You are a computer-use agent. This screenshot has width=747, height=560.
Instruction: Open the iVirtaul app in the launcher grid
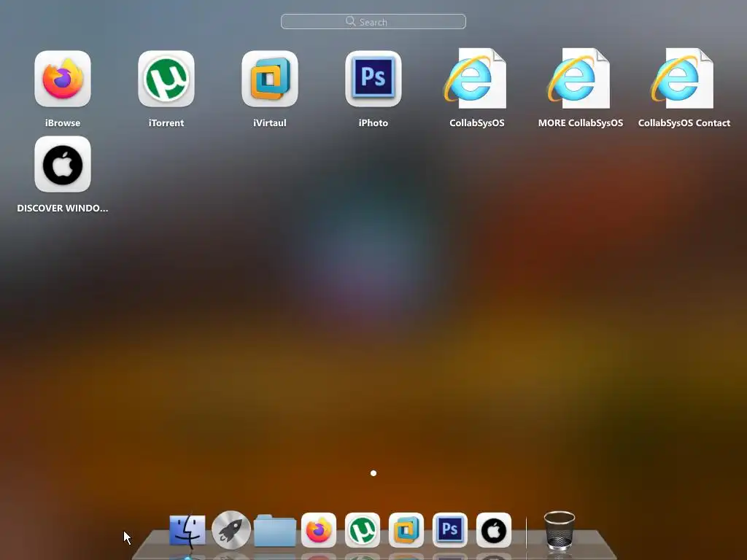[x=270, y=79]
